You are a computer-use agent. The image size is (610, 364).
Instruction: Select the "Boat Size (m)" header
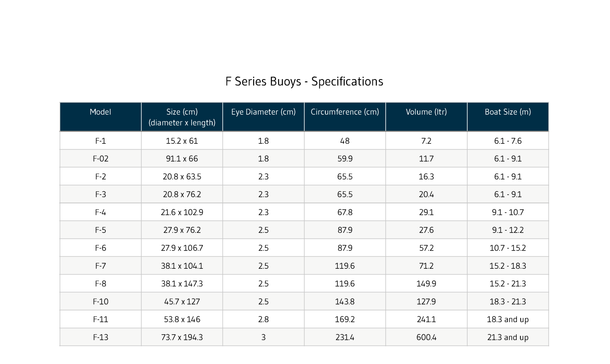(508, 112)
